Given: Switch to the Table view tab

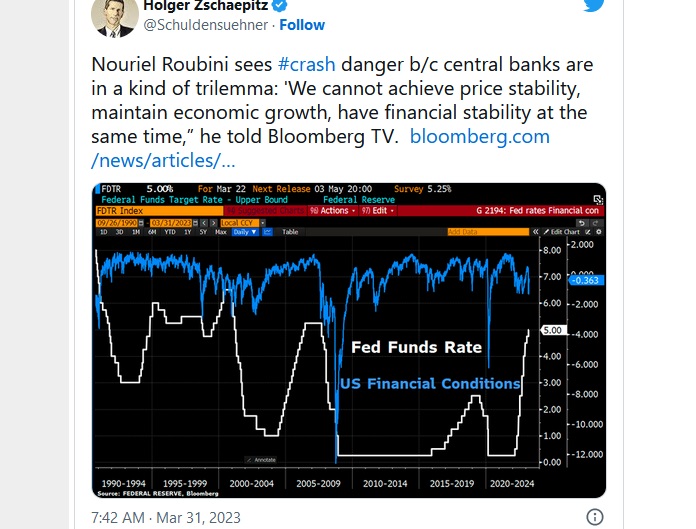Looking at the screenshot, I should pos(291,232).
